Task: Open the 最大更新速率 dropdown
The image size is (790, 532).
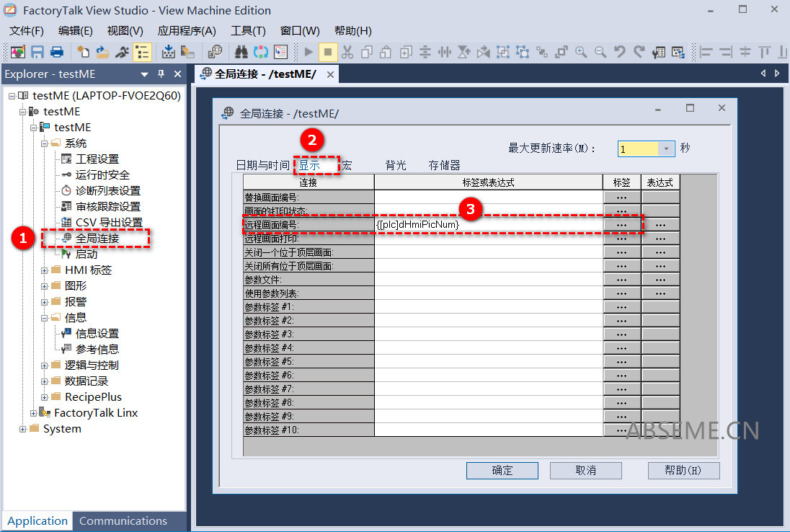Action: (x=667, y=148)
